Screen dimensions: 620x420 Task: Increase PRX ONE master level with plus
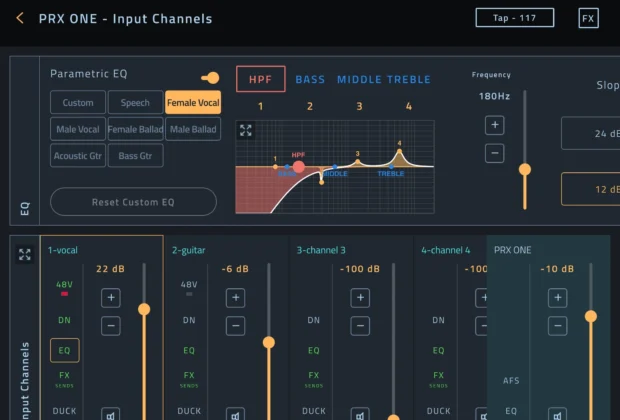point(558,298)
